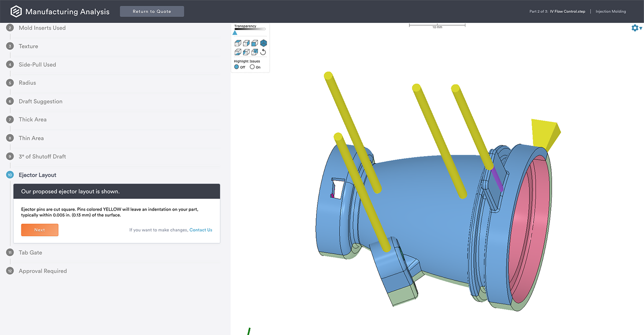Open the settings gear dropdown
Screen dimensions: 644x335
click(636, 28)
